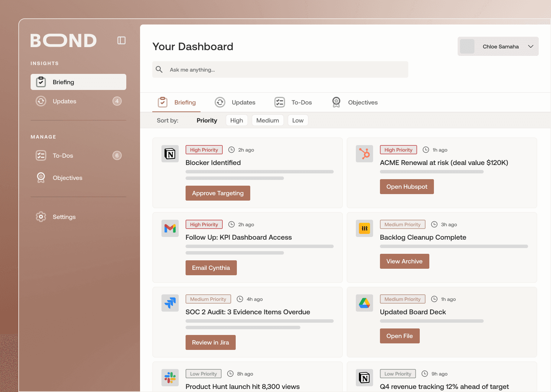Select the Gmail icon on KPI Dashboard card
The width and height of the screenshot is (551, 392).
pyautogui.click(x=170, y=228)
